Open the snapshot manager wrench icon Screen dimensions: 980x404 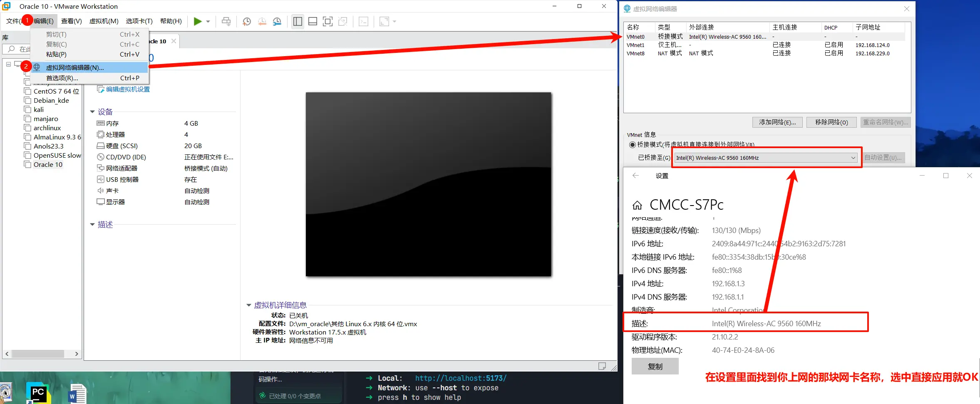point(277,21)
